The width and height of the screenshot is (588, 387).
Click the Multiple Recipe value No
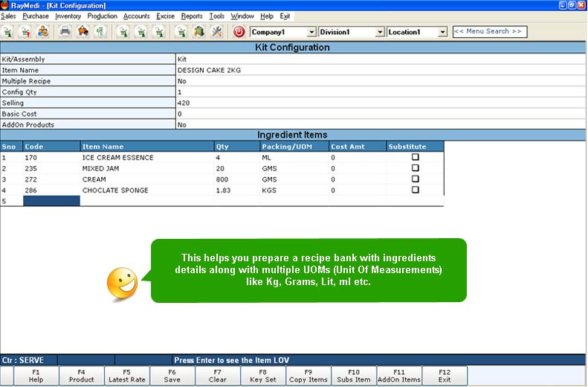coord(182,81)
